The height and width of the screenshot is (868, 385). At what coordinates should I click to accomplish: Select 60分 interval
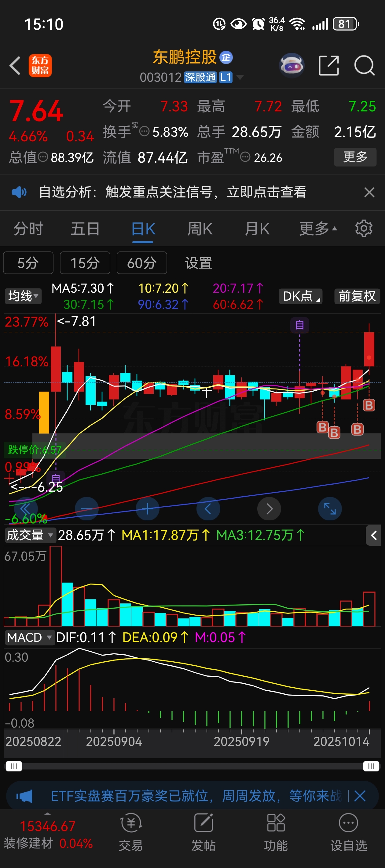tap(142, 263)
